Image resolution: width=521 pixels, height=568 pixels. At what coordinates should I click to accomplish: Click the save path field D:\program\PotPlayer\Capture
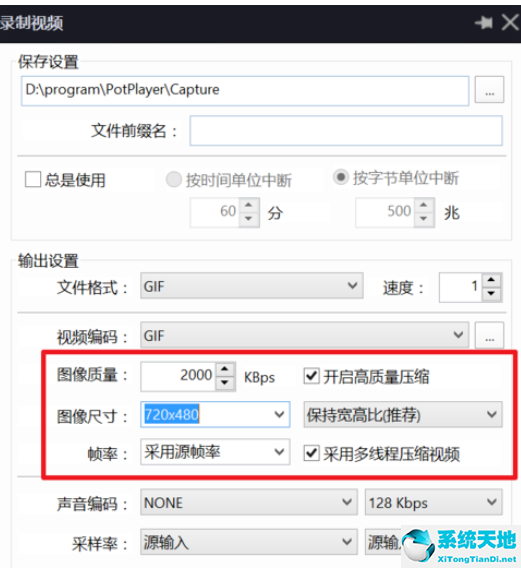click(x=245, y=91)
